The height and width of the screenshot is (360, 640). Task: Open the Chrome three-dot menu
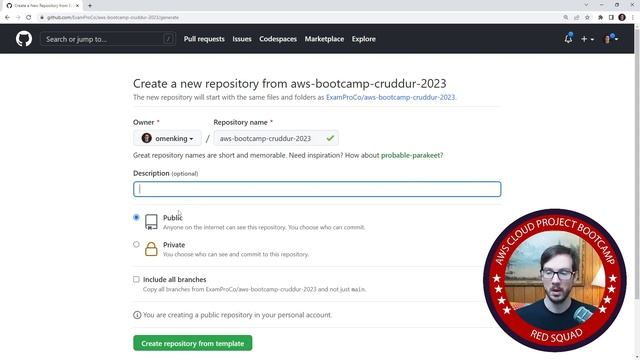click(633, 18)
